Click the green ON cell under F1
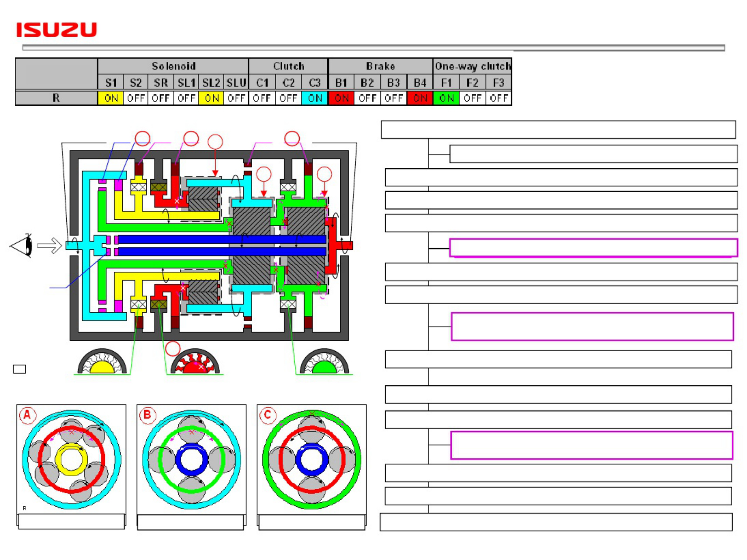The width and height of the screenshot is (747, 560). pos(446,98)
